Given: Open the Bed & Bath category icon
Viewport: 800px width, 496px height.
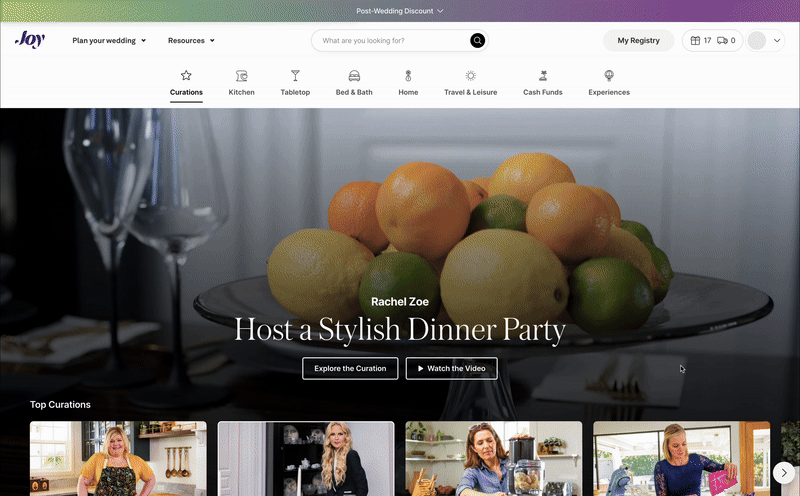Looking at the screenshot, I should (x=354, y=76).
